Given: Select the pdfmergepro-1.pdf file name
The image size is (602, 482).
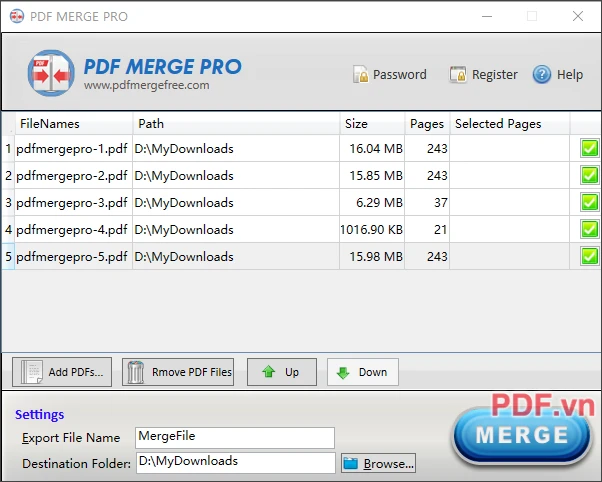Looking at the screenshot, I should [72, 149].
